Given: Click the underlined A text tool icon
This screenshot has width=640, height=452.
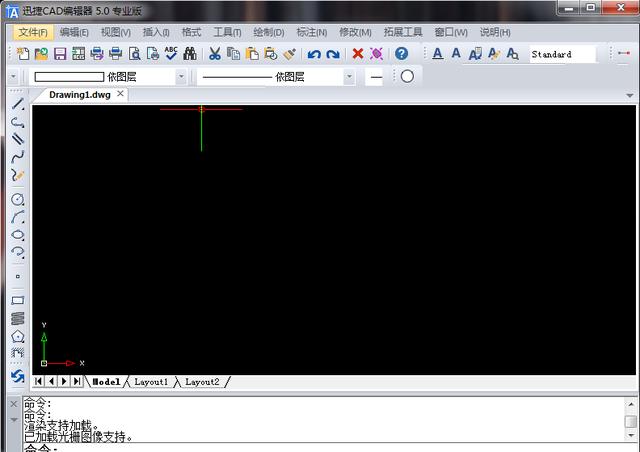Looking at the screenshot, I should (x=438, y=53).
